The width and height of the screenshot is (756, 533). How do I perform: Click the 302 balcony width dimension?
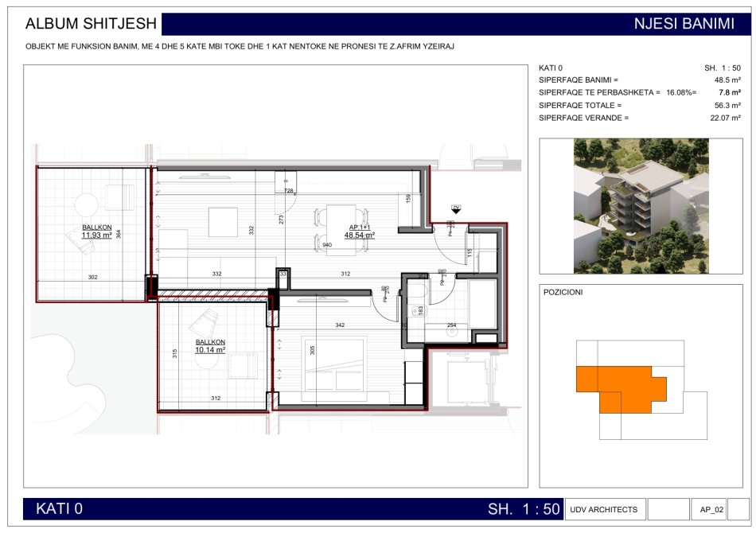point(92,277)
